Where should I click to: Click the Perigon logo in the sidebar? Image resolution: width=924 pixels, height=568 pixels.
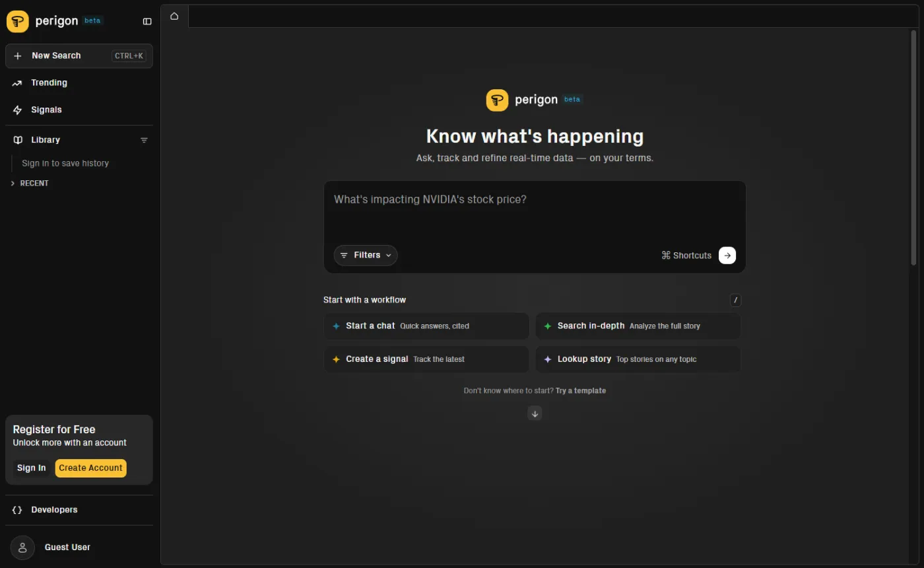point(18,21)
